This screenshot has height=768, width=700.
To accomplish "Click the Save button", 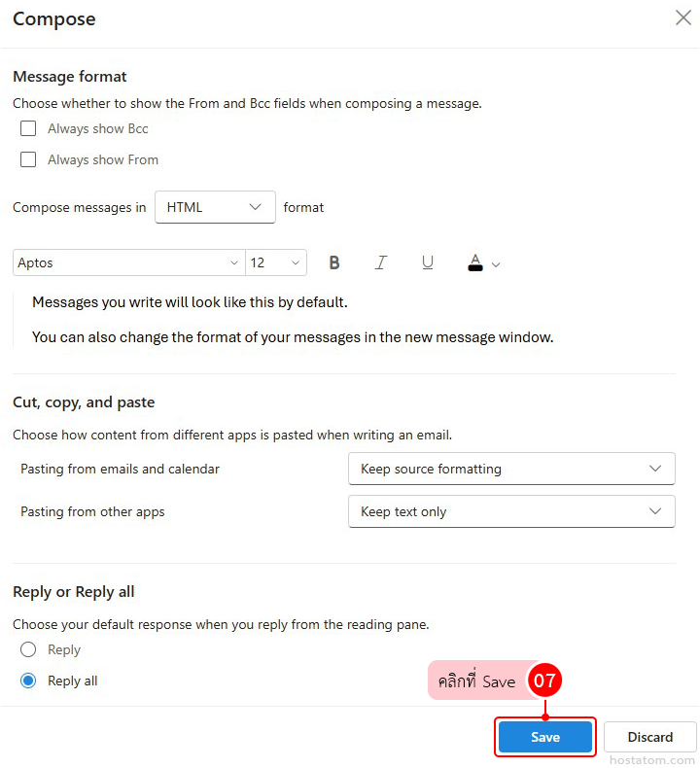I will [544, 737].
